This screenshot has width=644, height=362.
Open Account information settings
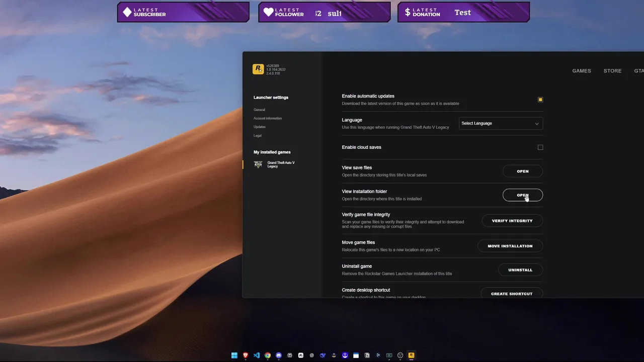tap(268, 118)
